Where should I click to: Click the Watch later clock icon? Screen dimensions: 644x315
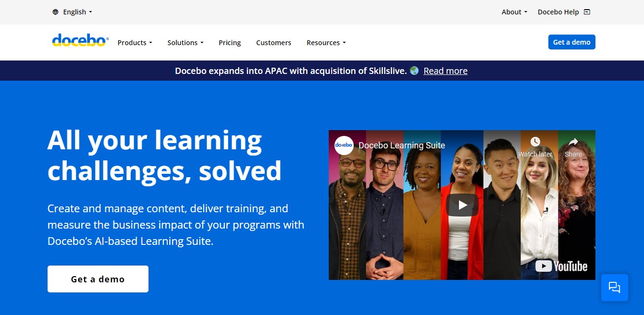pos(535,142)
